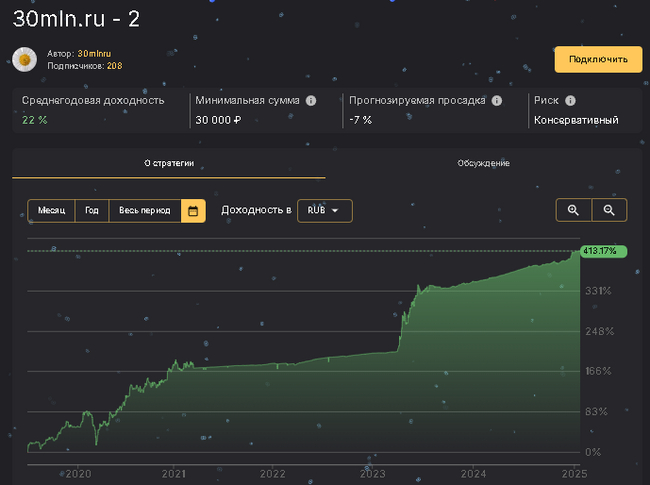The height and width of the screenshot is (485, 650).
Task: Show info for Минимальная сумма
Action: coord(311,101)
